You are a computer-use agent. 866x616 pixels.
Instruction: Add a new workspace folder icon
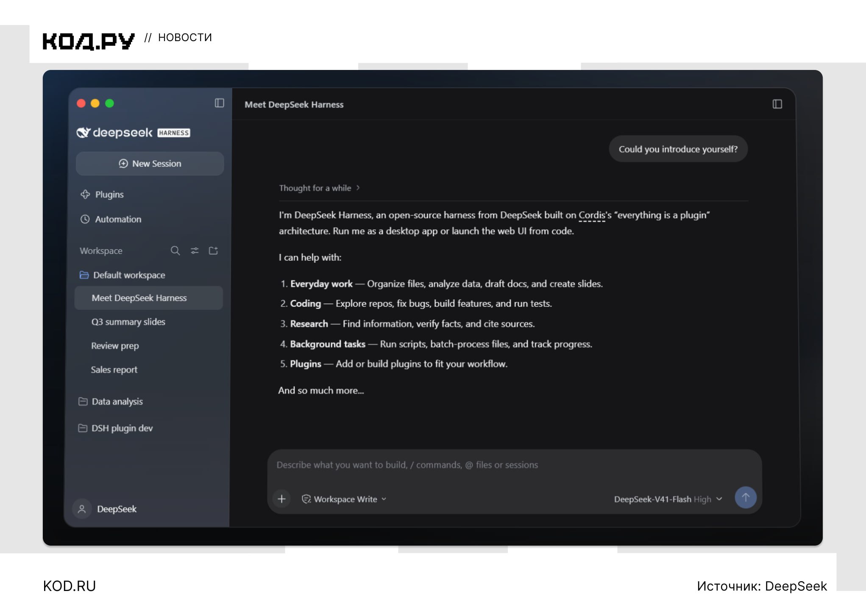[x=213, y=251]
